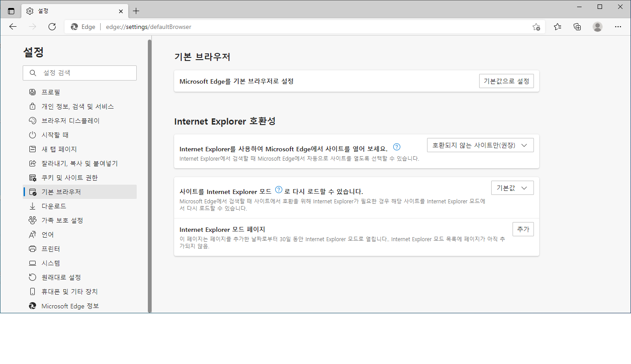The width and height of the screenshot is (631, 364).
Task: Open the Favorites list icon
Action: tap(558, 27)
